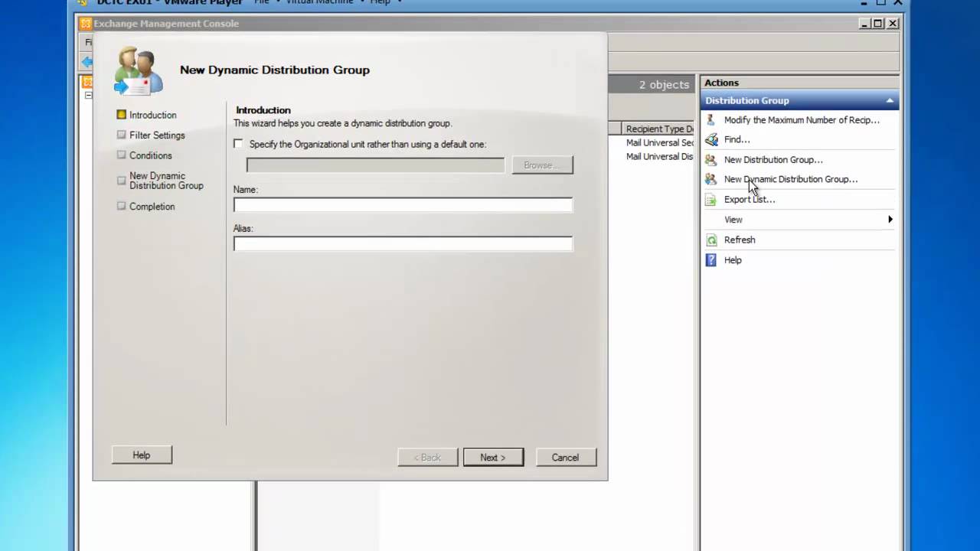Image resolution: width=980 pixels, height=551 pixels.
Task: Select the Filter Settings wizard step
Action: [x=157, y=135]
